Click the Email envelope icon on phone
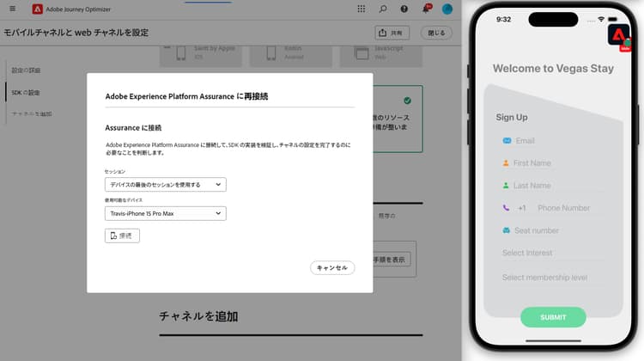Screen dimensions: 644x361 [x=507, y=141]
